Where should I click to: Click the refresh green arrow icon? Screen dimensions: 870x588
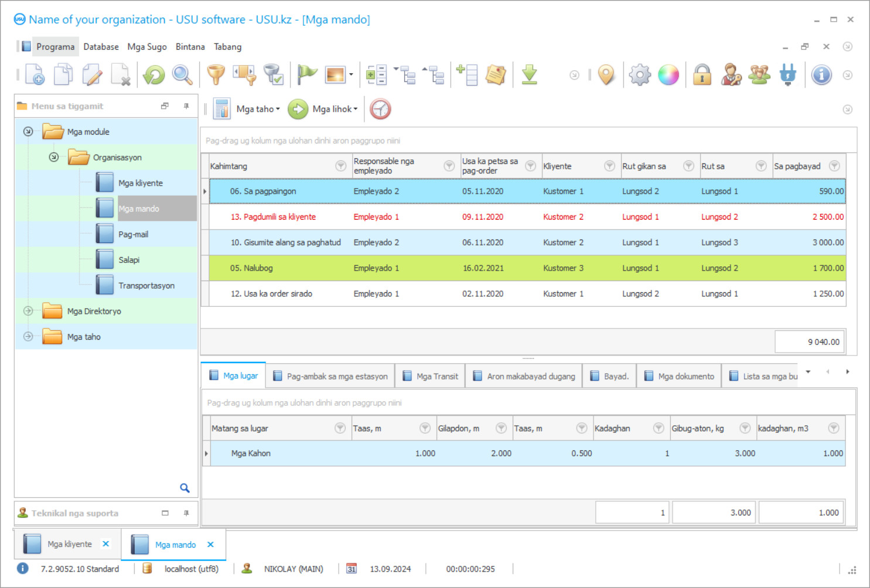coord(154,75)
